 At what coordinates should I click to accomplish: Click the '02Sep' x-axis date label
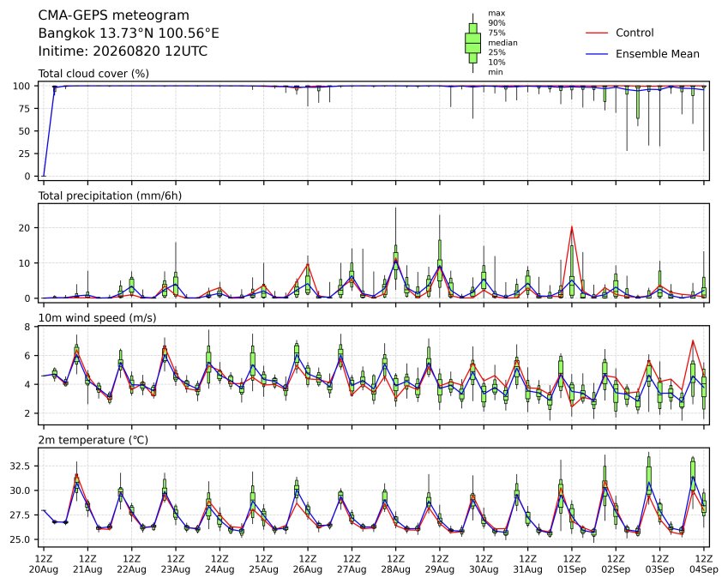tap(617, 569)
